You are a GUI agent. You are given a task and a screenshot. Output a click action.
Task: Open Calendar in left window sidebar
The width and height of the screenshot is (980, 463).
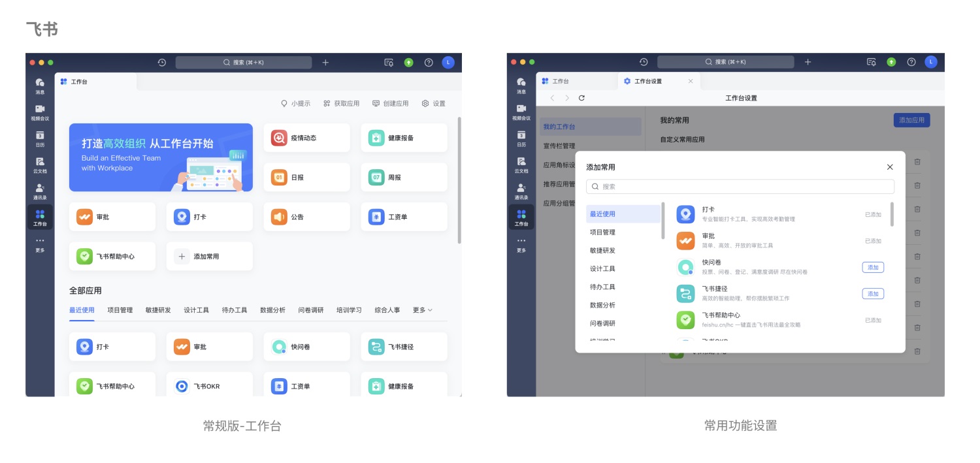(x=40, y=138)
